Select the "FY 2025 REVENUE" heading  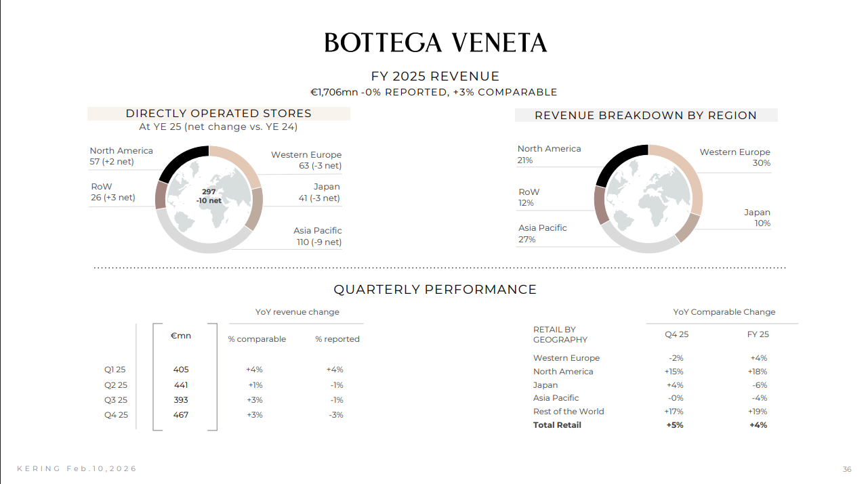click(435, 76)
